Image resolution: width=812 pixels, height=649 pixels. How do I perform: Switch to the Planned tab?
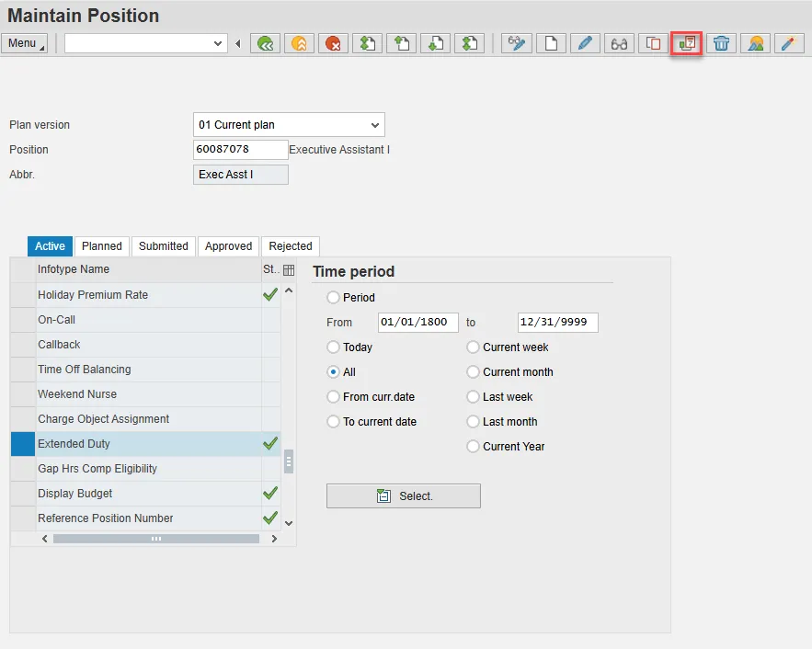(x=102, y=246)
